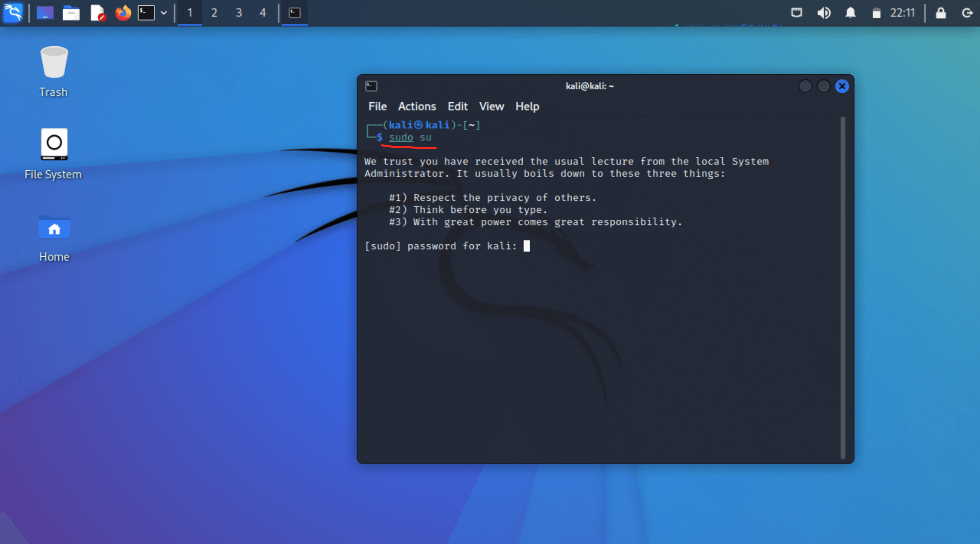Launch the file manager from panel
The height and width of the screenshot is (544, 980).
click(71, 13)
